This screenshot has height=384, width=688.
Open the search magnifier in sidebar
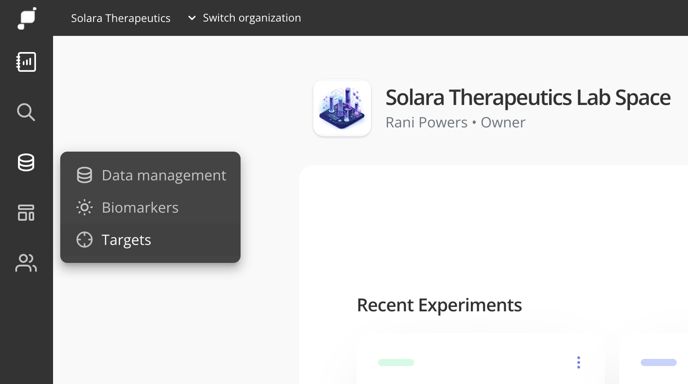pos(26,112)
